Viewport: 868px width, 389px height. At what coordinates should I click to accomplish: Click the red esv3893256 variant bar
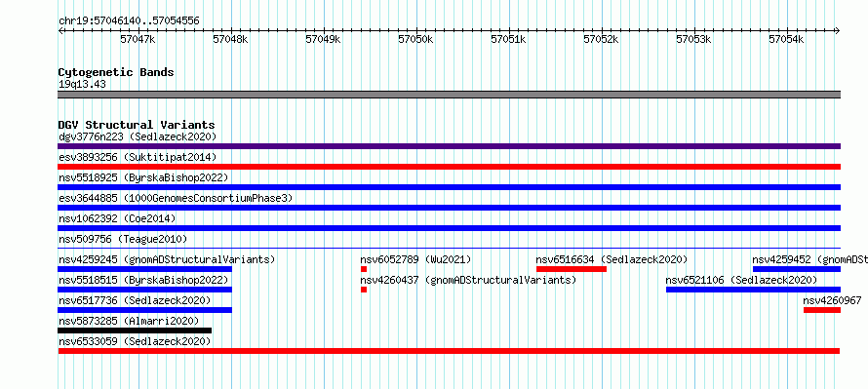[449, 167]
